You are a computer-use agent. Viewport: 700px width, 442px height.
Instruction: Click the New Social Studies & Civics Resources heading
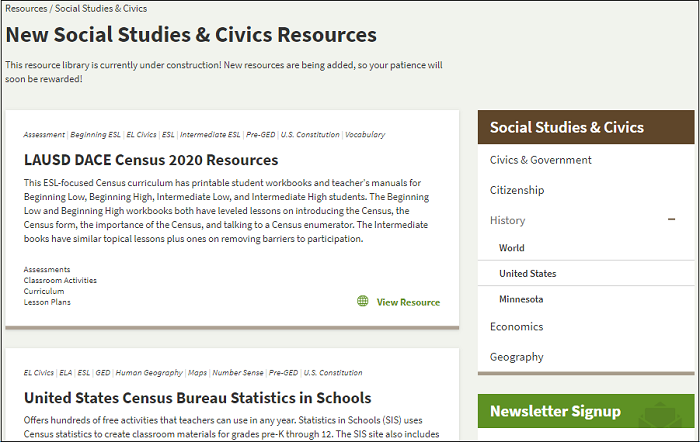point(191,35)
